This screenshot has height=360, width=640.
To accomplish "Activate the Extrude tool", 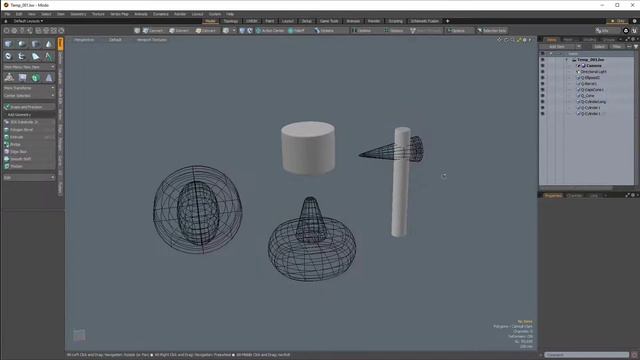I will [29, 137].
